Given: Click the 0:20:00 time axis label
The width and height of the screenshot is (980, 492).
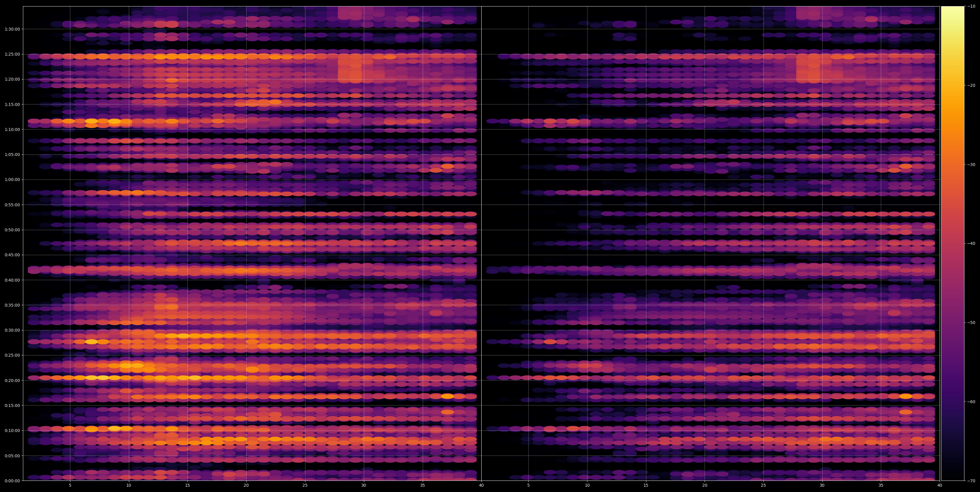Looking at the screenshot, I should [x=12, y=380].
